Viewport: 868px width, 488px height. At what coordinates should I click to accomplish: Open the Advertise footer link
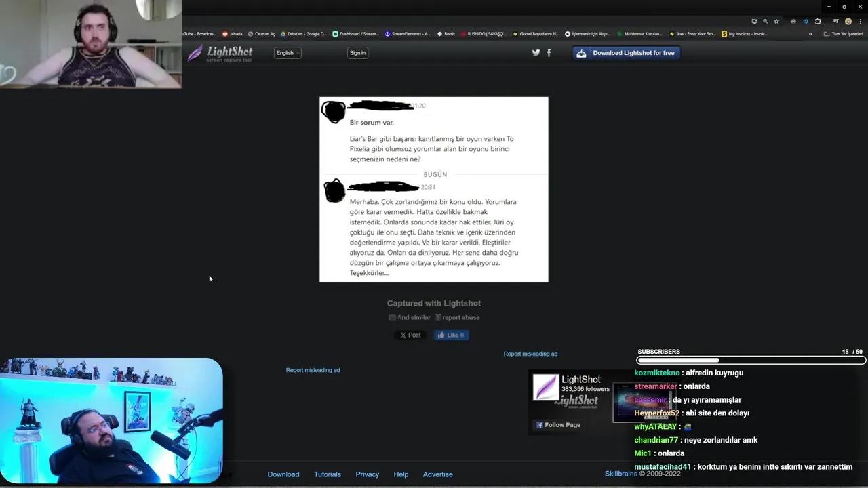[438, 474]
